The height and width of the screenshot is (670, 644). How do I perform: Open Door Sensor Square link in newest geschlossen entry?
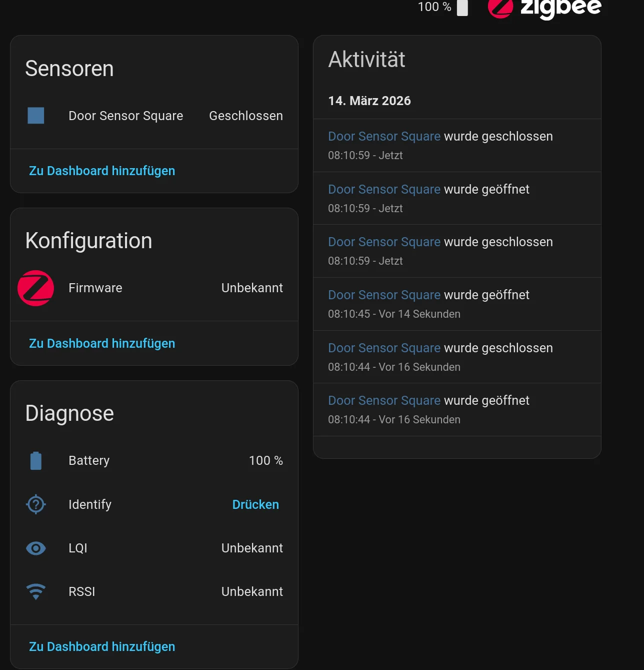[x=384, y=137]
